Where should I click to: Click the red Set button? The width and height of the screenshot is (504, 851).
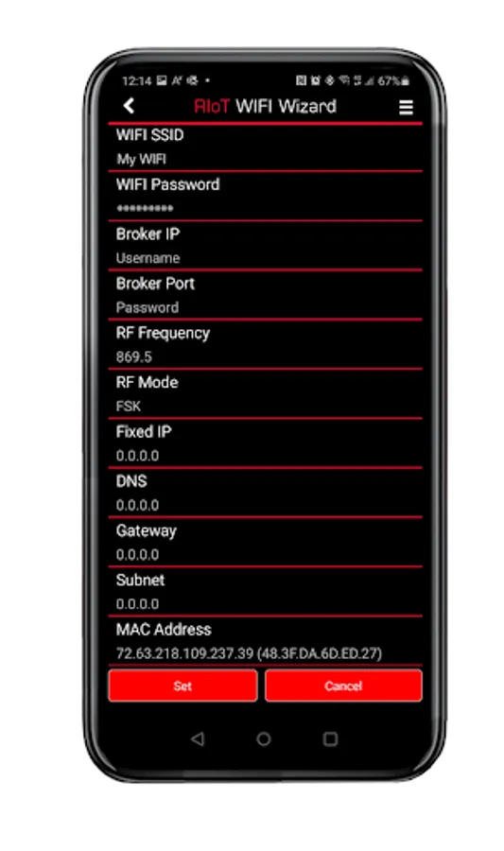(182, 686)
